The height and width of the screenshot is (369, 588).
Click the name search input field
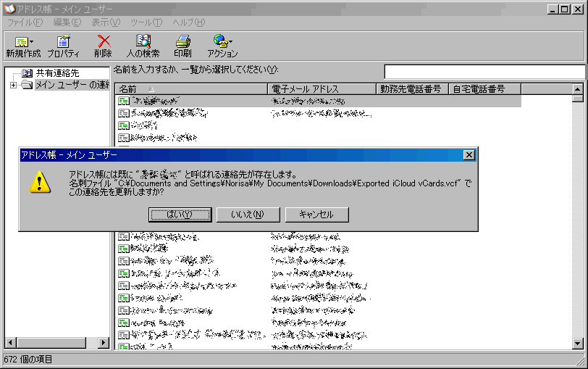[x=484, y=71]
